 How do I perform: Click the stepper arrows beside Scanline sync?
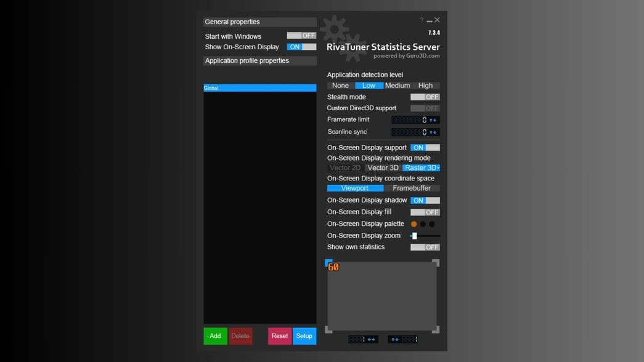tap(431, 132)
